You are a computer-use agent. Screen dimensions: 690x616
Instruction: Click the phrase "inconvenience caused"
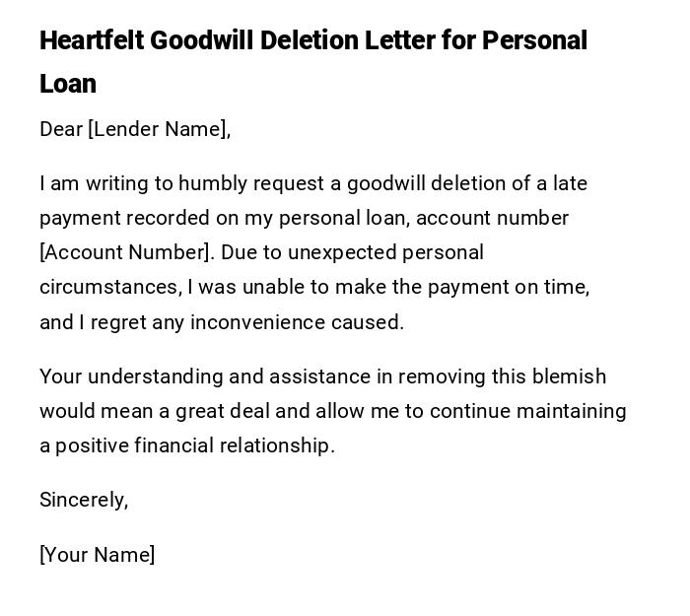[297, 322]
